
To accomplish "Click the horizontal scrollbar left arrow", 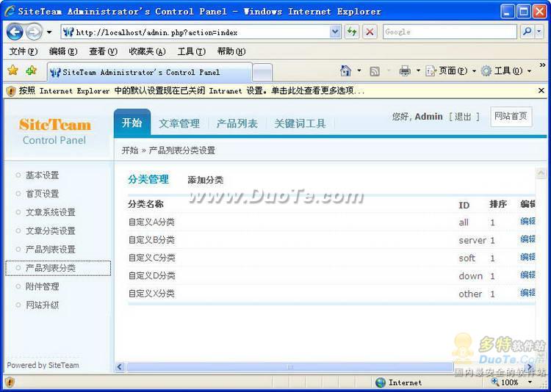I will point(120,368).
